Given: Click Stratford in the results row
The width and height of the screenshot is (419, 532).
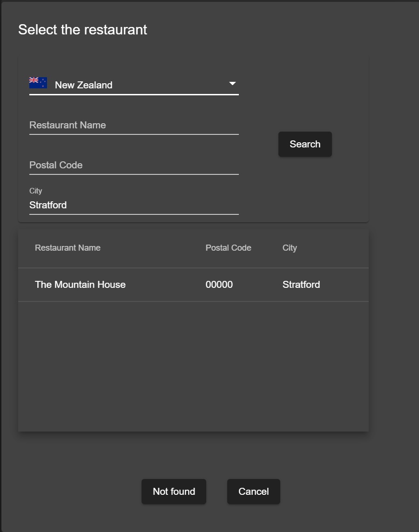Looking at the screenshot, I should pyautogui.click(x=301, y=285).
